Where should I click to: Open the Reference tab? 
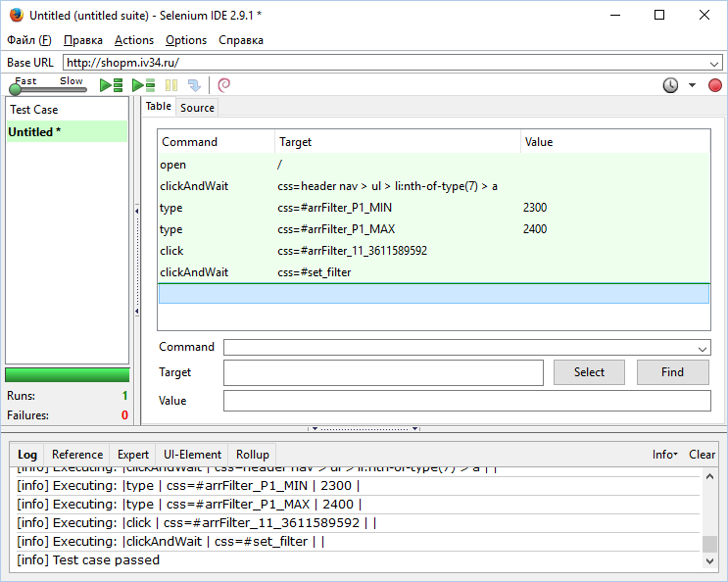[x=77, y=455]
